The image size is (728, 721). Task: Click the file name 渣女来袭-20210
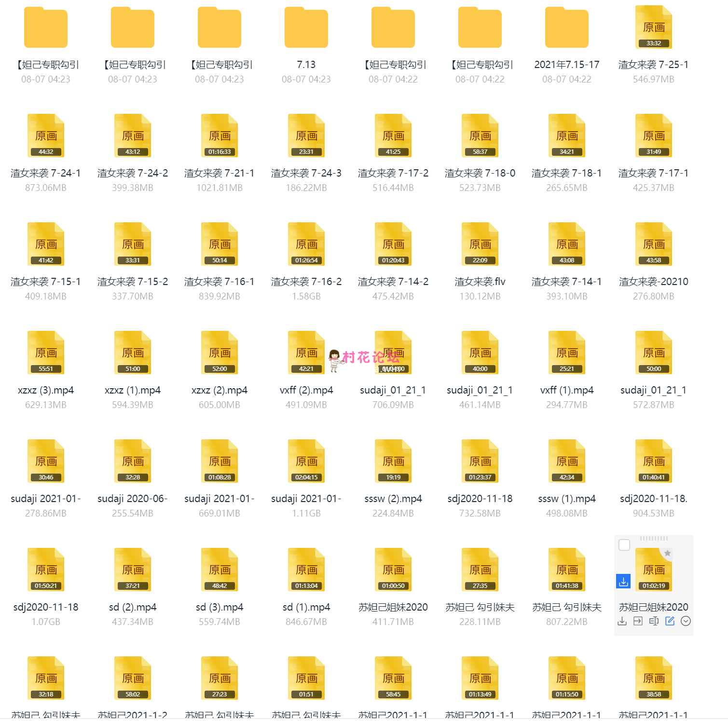coord(654,282)
